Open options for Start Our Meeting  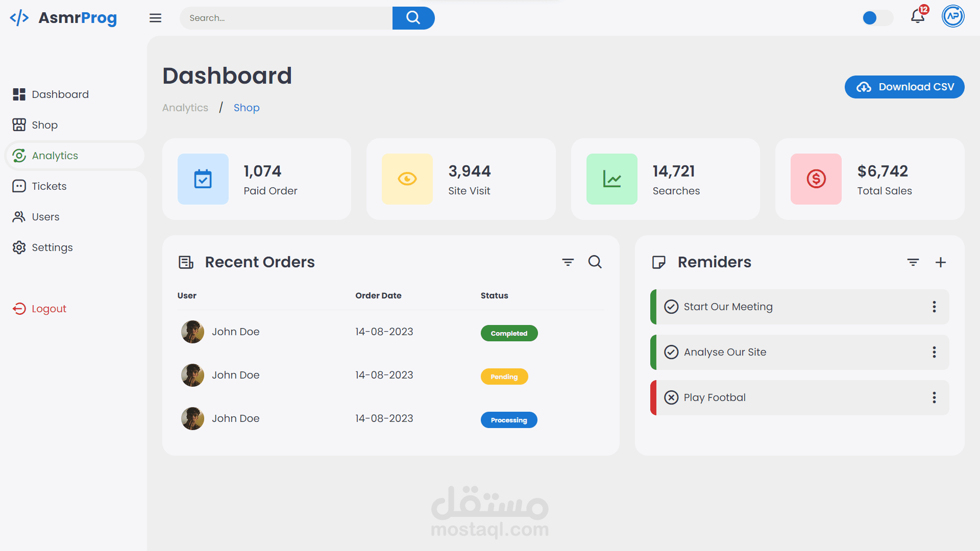coord(934,307)
